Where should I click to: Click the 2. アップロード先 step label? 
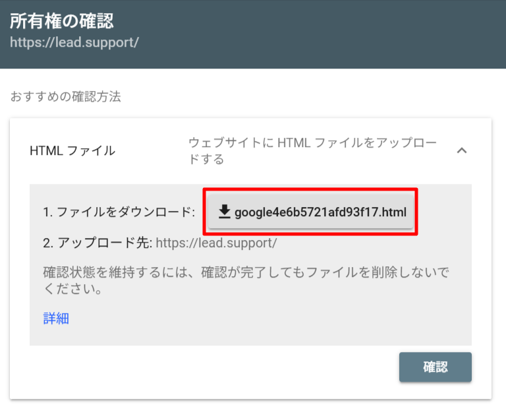98,243
